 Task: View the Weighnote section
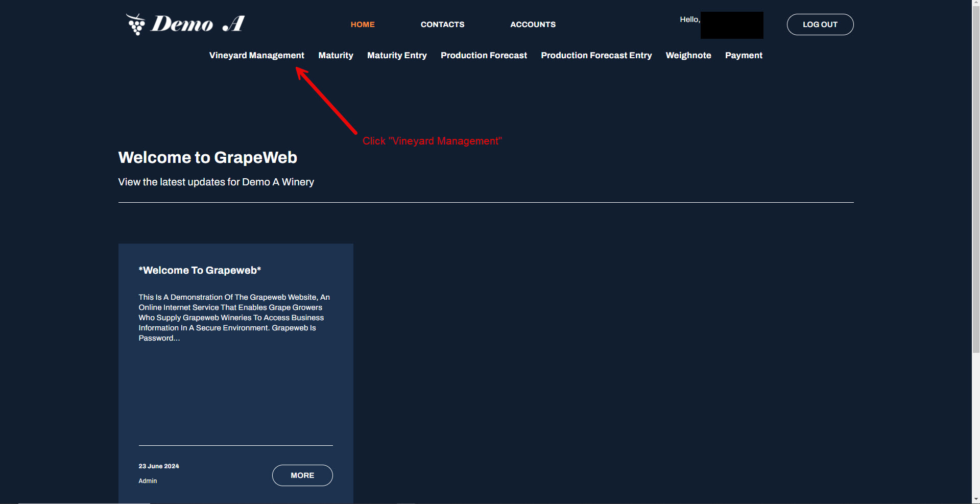(688, 55)
